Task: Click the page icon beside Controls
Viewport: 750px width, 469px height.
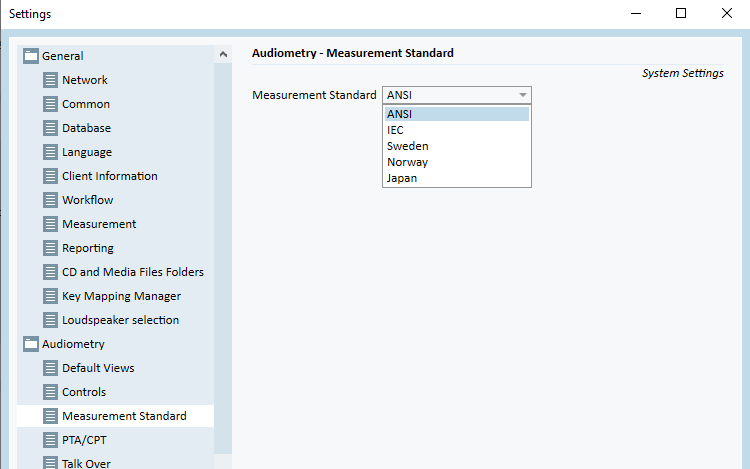Action: (x=50, y=392)
